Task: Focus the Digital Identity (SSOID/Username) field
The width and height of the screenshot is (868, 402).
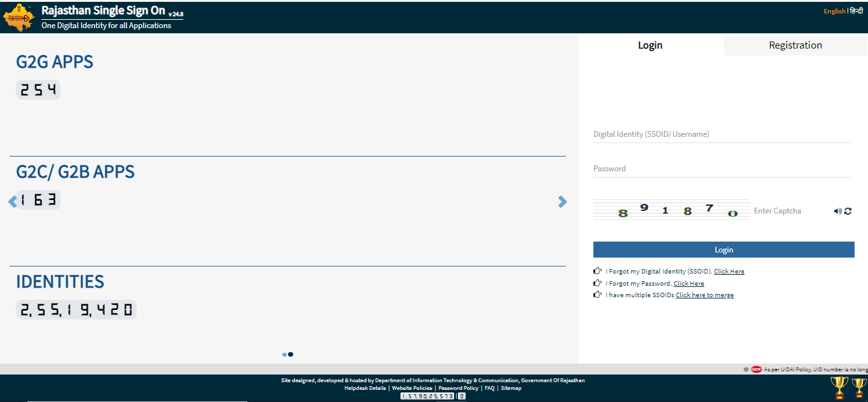Action: tap(722, 134)
